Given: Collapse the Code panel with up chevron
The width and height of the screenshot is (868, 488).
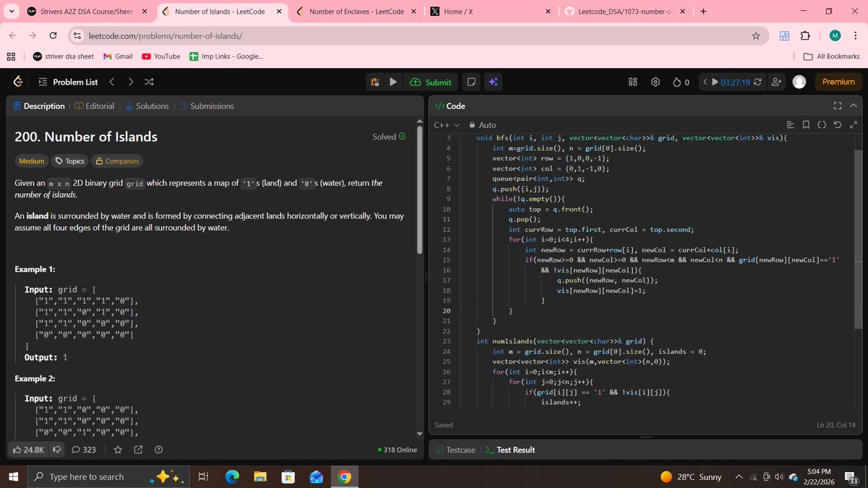Looking at the screenshot, I should 853,106.
